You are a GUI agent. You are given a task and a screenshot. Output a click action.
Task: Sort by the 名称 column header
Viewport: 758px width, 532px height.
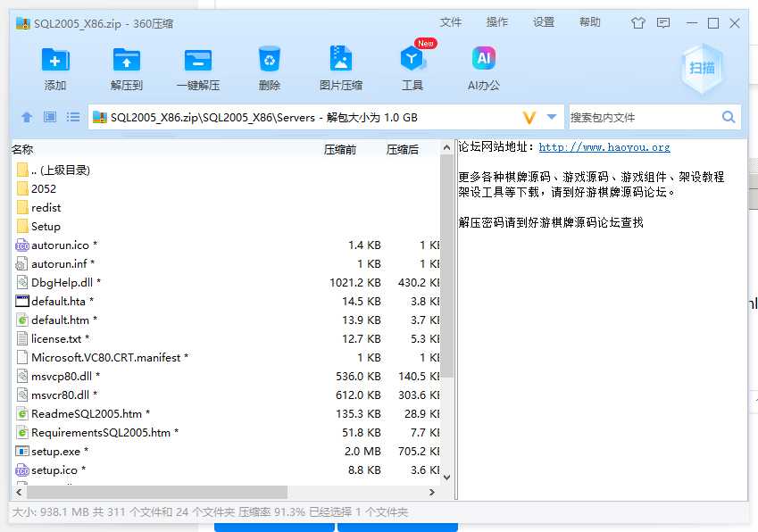22,150
